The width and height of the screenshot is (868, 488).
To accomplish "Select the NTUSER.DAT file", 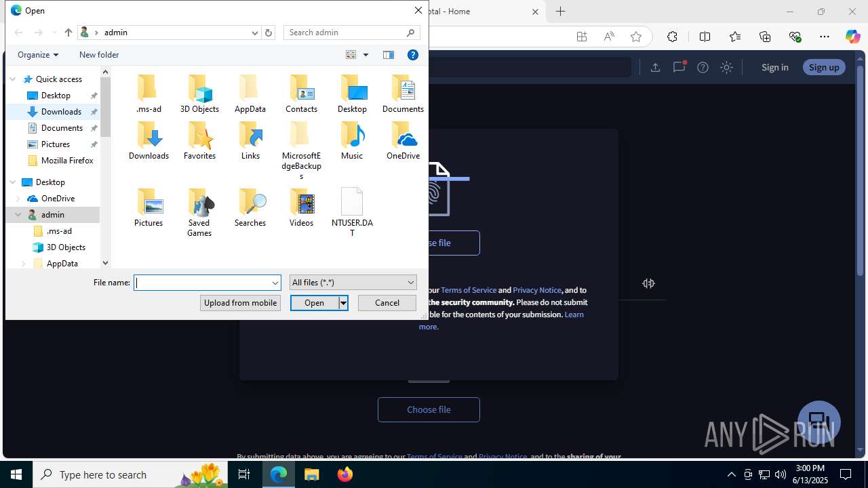I will 352,213.
